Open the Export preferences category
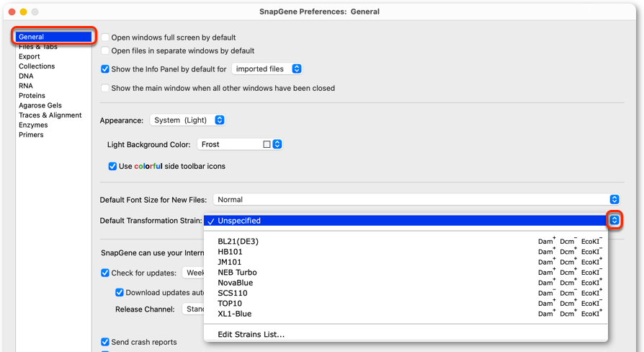644x352 pixels. pyautogui.click(x=29, y=56)
